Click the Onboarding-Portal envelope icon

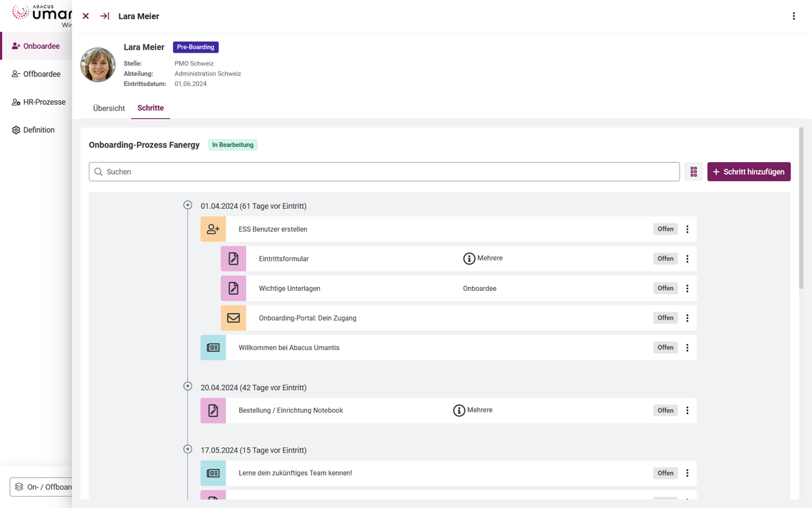click(x=233, y=318)
